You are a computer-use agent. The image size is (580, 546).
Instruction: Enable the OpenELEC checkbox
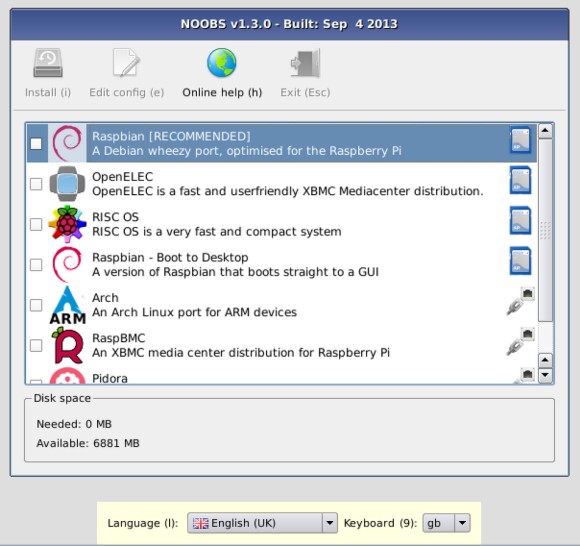tap(36, 184)
